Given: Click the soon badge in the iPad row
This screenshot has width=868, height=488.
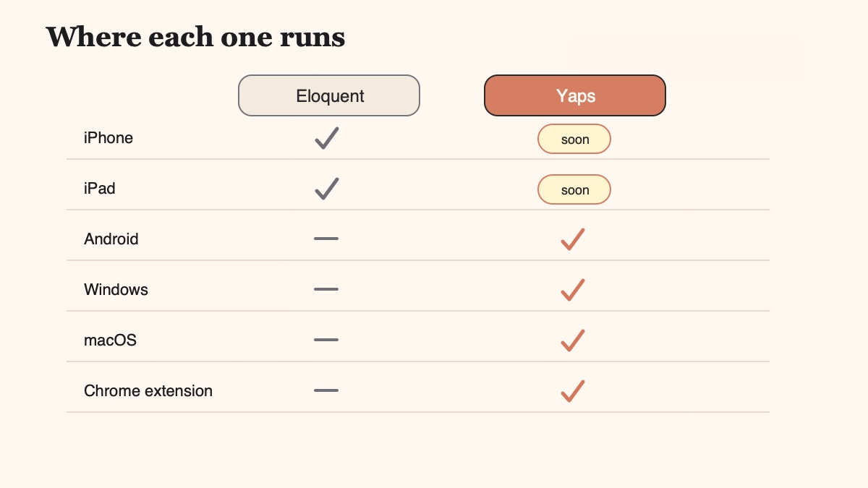Looking at the screenshot, I should tap(574, 189).
